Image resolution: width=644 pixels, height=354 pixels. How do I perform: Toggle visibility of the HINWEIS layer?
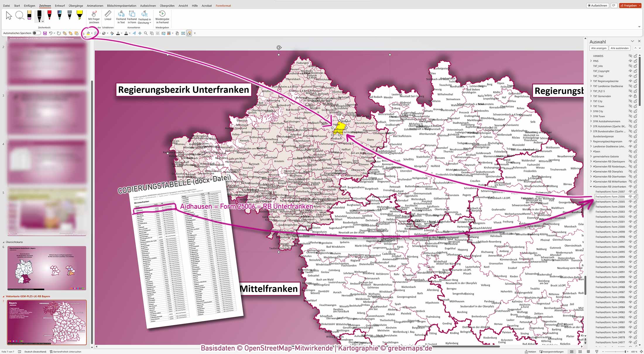[631, 56]
